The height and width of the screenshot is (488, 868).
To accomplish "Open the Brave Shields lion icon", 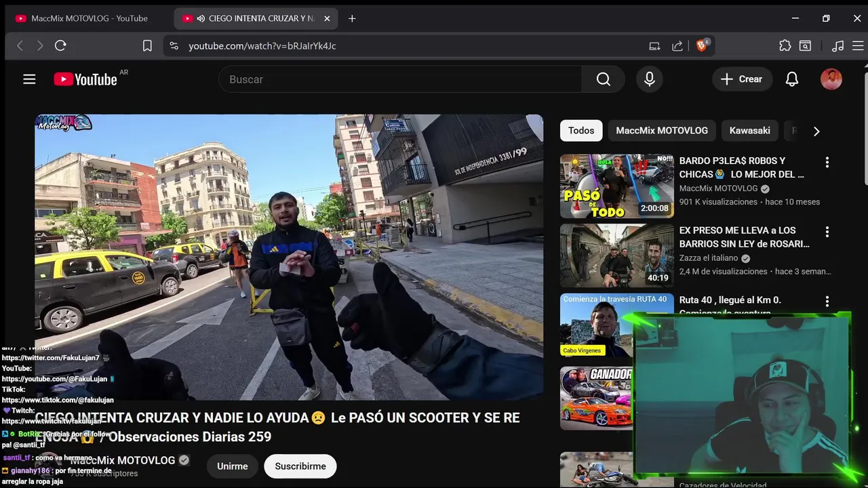I will pos(702,45).
